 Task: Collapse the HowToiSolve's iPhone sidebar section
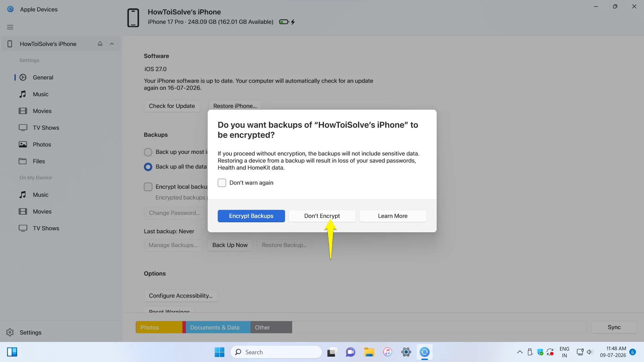tap(112, 44)
